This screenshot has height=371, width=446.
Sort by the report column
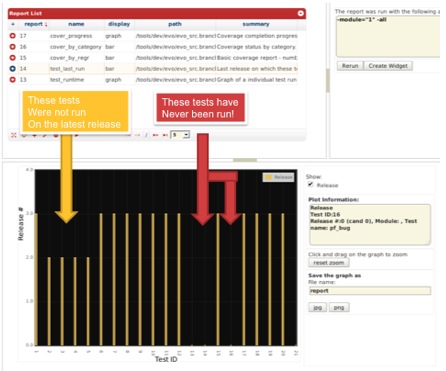click(x=35, y=24)
